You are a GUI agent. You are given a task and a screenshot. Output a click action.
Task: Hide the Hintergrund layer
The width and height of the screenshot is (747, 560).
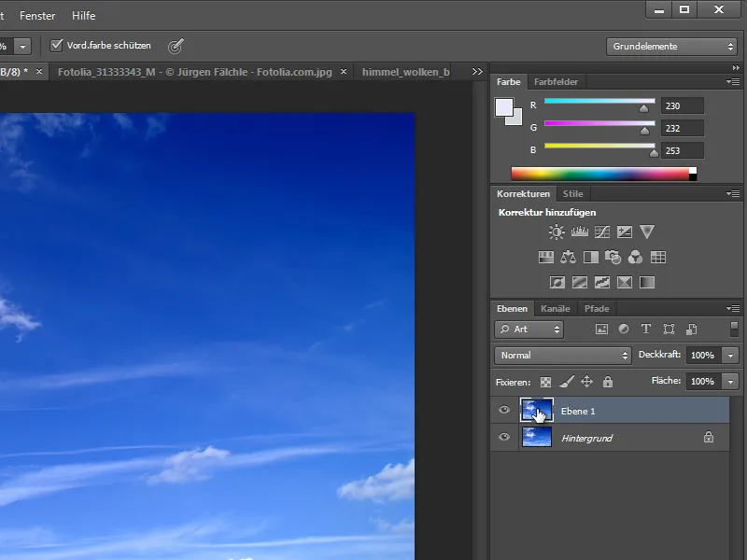tap(504, 437)
